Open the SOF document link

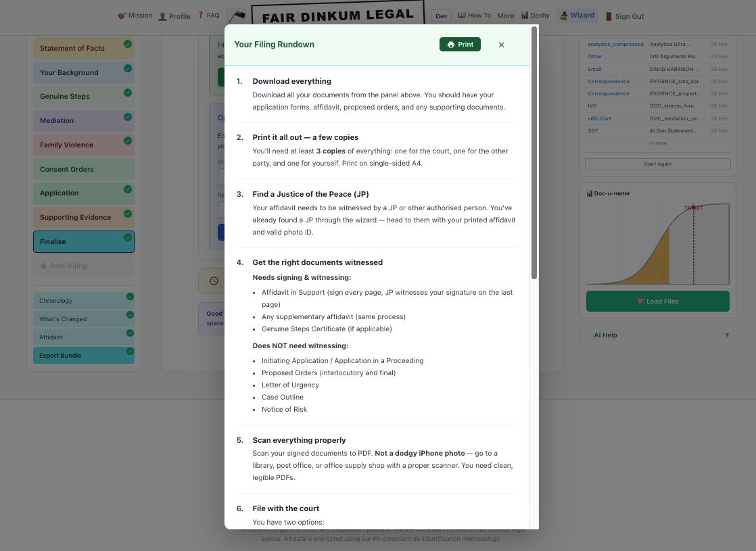click(593, 130)
